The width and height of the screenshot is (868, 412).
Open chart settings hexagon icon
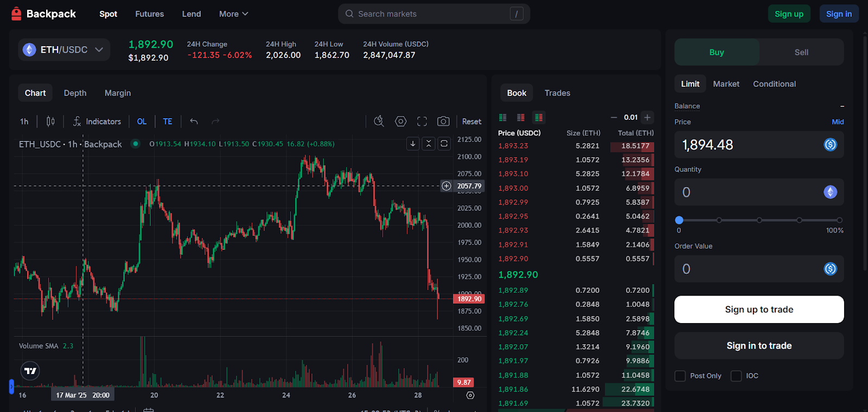tap(400, 121)
